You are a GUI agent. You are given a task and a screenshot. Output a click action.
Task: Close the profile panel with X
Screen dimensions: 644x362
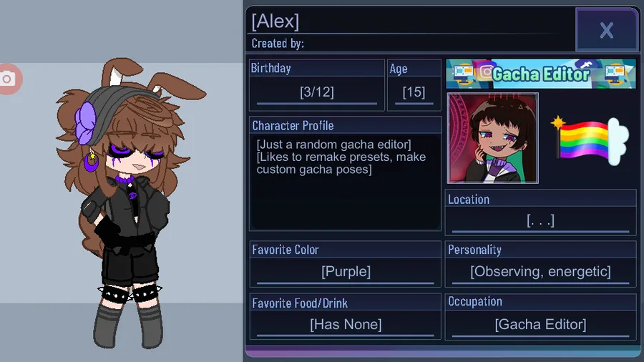pos(606,30)
